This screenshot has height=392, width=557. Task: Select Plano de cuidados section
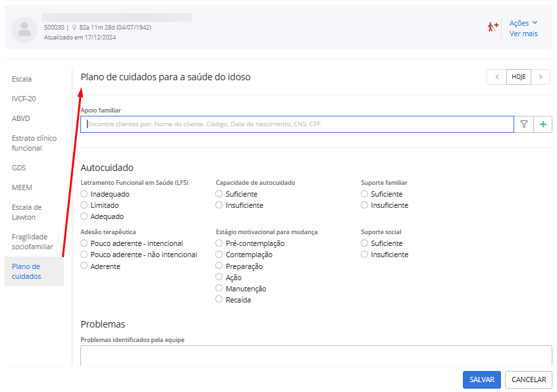[34, 272]
